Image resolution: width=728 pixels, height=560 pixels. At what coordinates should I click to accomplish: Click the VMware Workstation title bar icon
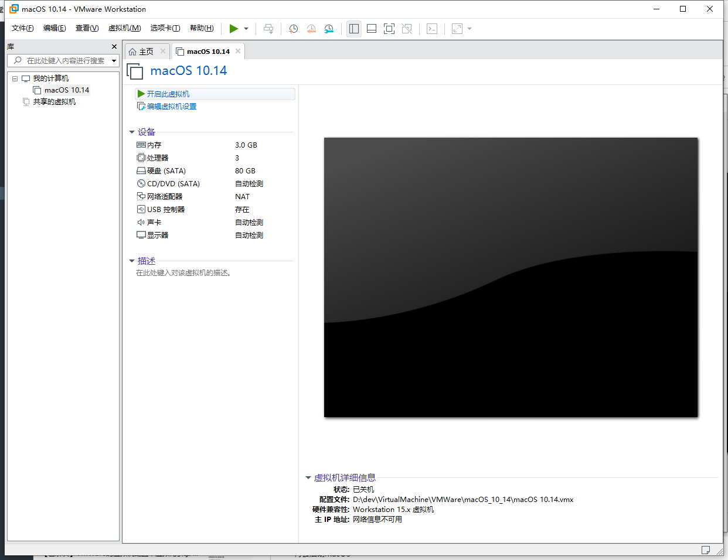tap(14, 9)
